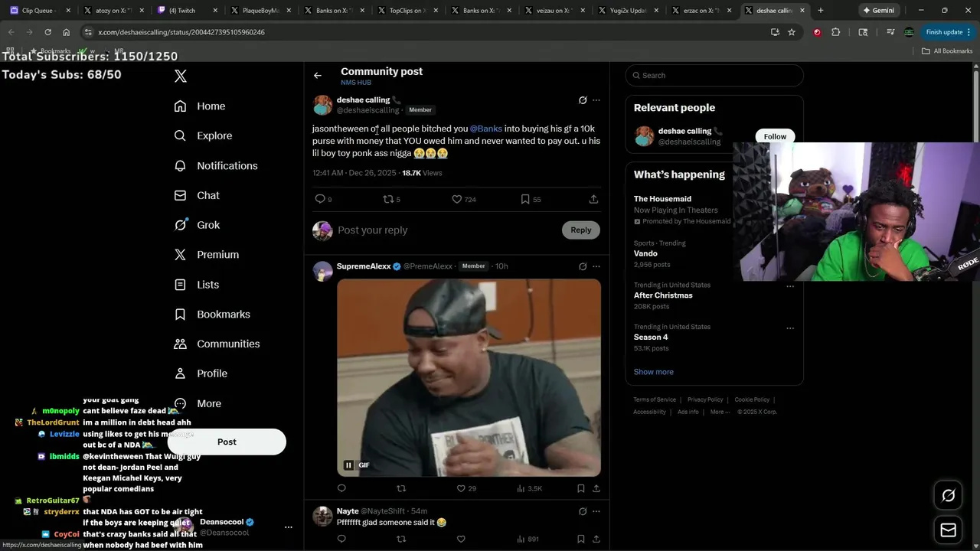Click the Post button in sidebar
This screenshot has width=980, height=551.
tap(227, 442)
